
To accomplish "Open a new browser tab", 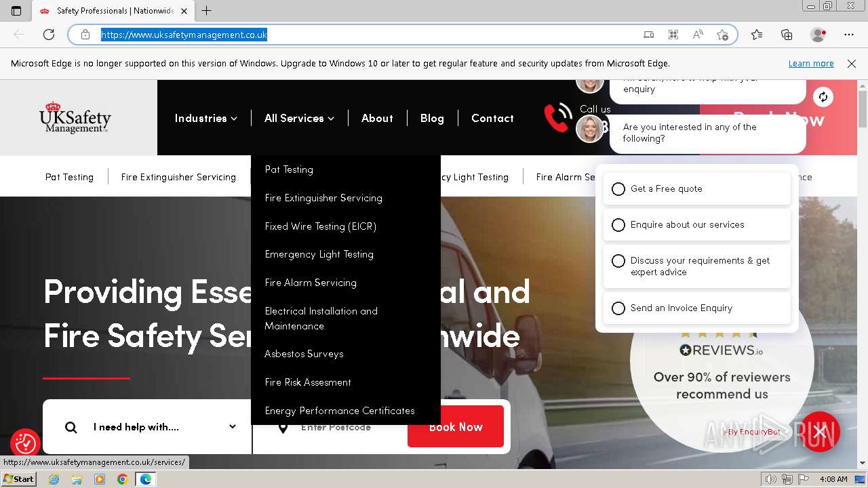I will [207, 11].
